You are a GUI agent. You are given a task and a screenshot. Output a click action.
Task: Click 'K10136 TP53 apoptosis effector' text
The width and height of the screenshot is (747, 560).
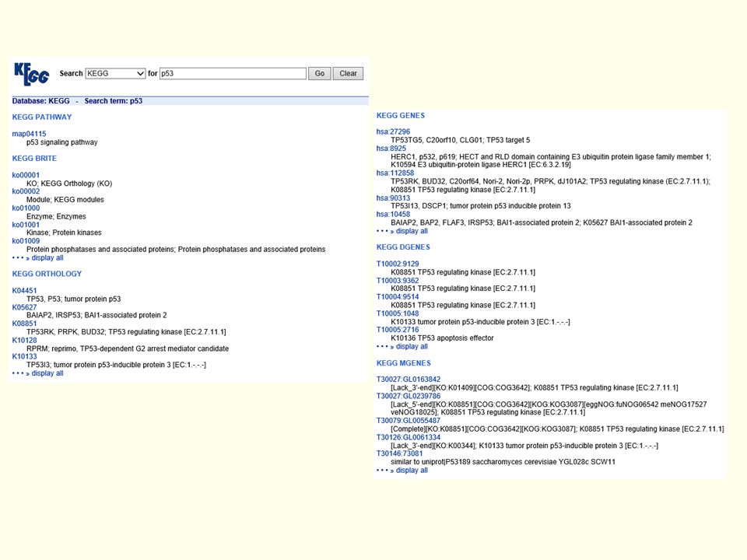442,338
